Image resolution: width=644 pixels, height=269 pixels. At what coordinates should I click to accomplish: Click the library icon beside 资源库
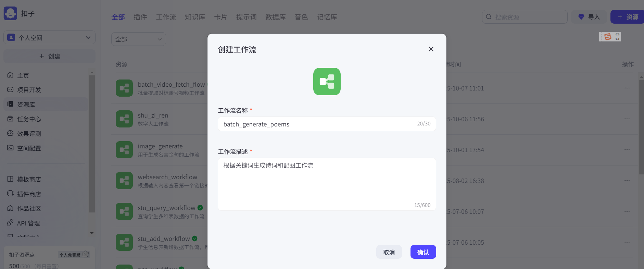point(10,104)
